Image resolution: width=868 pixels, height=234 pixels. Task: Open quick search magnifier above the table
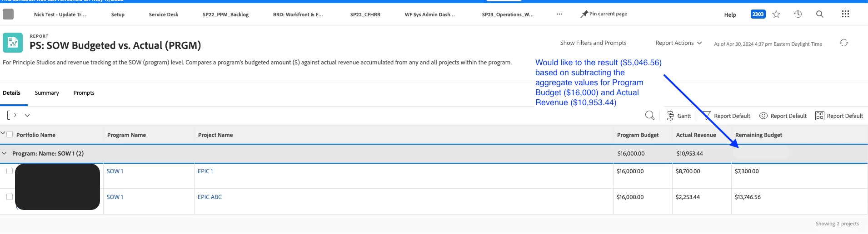[650, 116]
